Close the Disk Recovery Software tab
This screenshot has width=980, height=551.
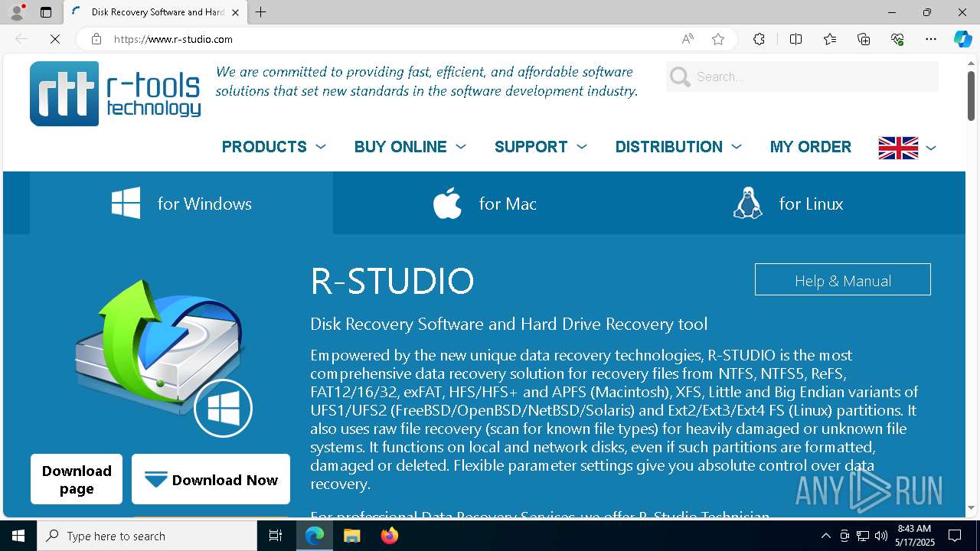[x=236, y=12]
